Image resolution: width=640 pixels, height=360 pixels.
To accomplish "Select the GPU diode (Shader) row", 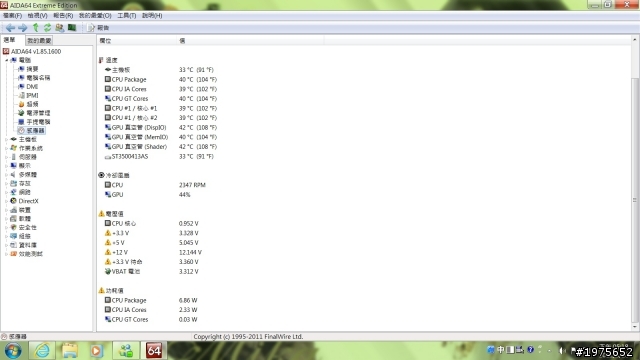I will click(x=161, y=147).
